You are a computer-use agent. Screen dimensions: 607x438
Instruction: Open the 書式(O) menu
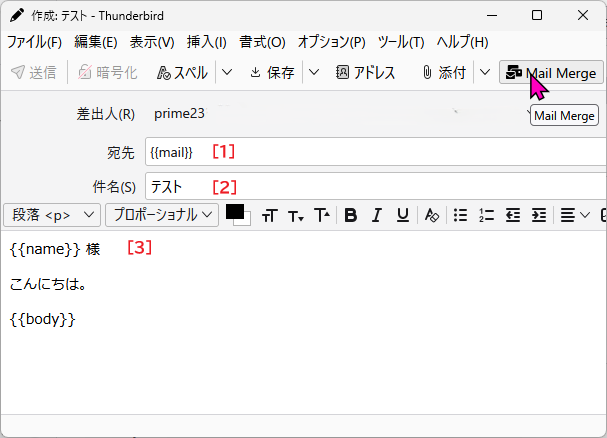pyautogui.click(x=264, y=42)
